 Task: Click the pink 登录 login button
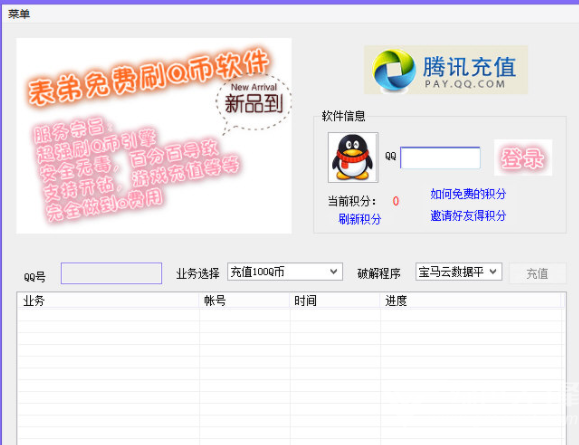click(x=523, y=158)
